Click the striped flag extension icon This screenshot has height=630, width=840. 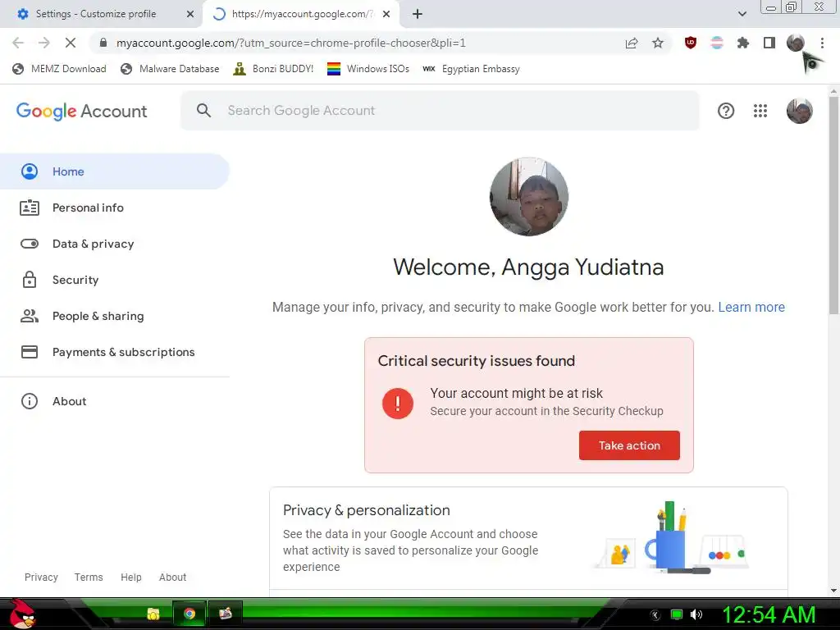point(717,43)
